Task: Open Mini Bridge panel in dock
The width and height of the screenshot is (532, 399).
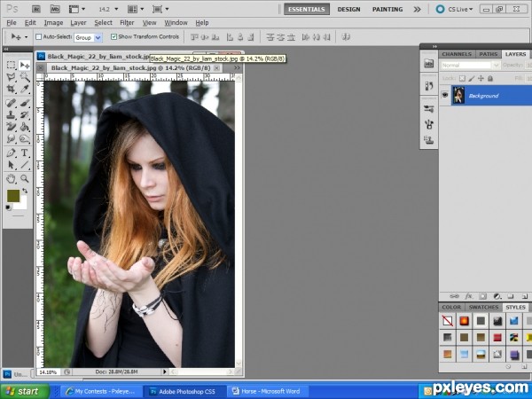Action: tap(429, 64)
